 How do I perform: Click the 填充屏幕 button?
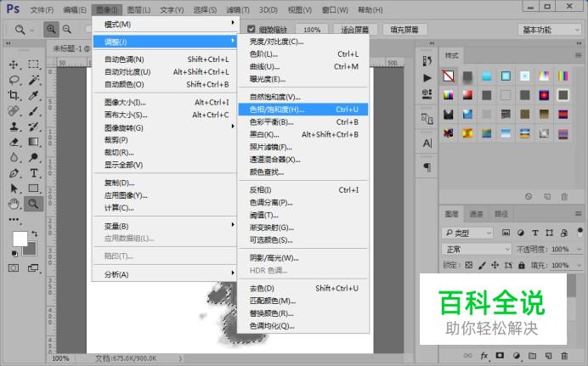(x=404, y=30)
